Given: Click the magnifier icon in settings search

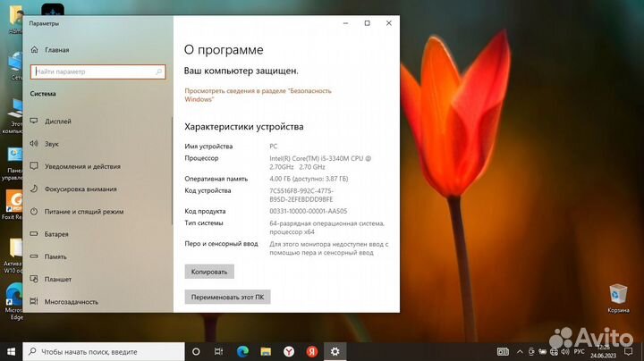Looking at the screenshot, I should pyautogui.click(x=159, y=71).
